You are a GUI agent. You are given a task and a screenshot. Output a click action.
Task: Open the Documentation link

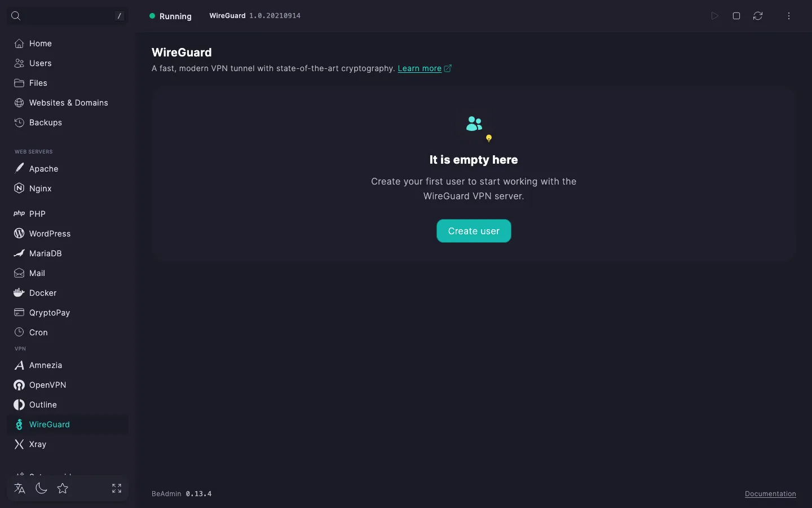(770, 494)
